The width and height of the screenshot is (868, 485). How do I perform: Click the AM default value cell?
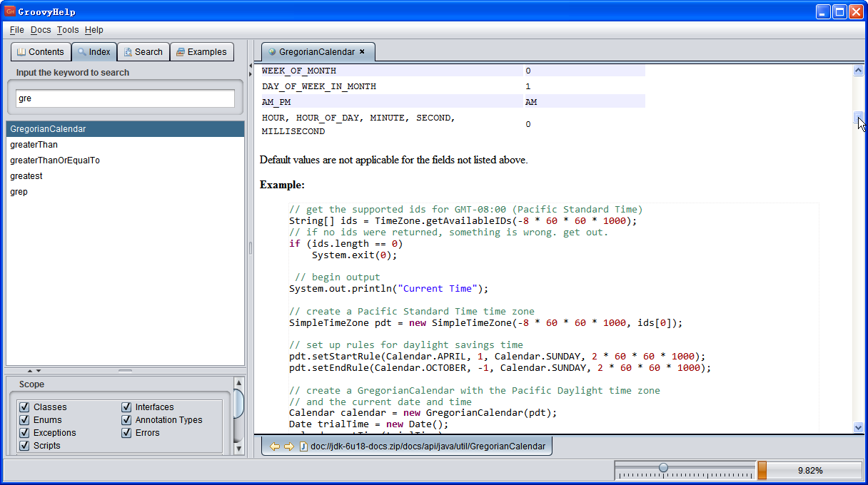tap(585, 102)
